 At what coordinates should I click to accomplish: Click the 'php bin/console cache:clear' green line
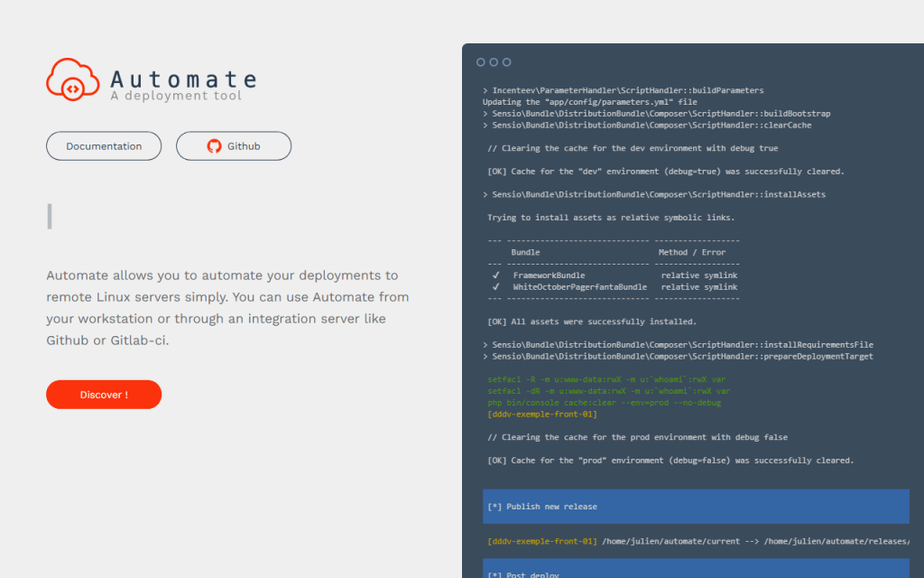click(604, 403)
